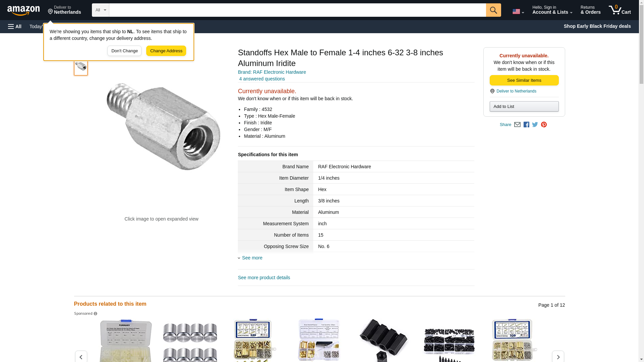
Task: Open Returns & Orders
Action: (590, 10)
